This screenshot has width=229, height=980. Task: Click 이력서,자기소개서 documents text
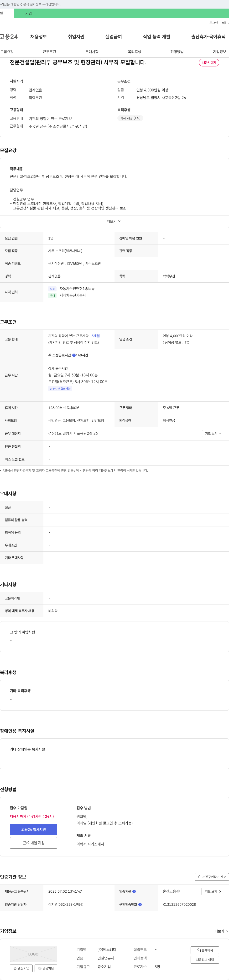90,844
